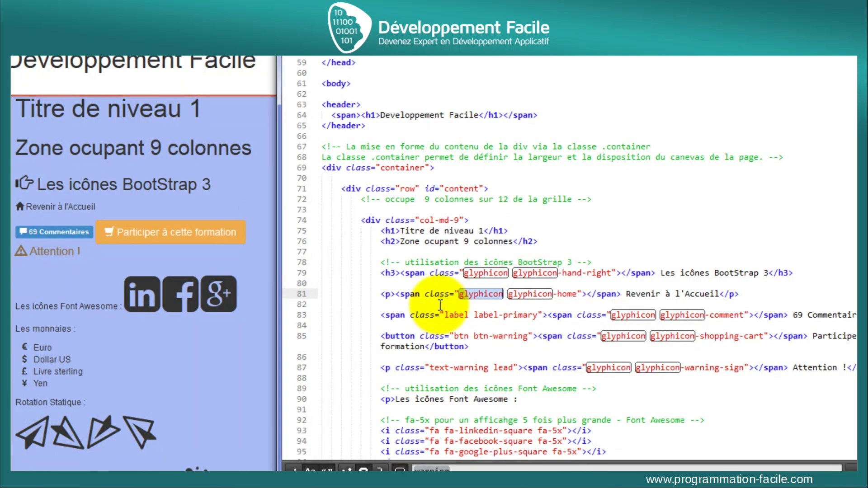
Task: Click the utilisation des icônes Font Awesome comment
Action: click(488, 389)
